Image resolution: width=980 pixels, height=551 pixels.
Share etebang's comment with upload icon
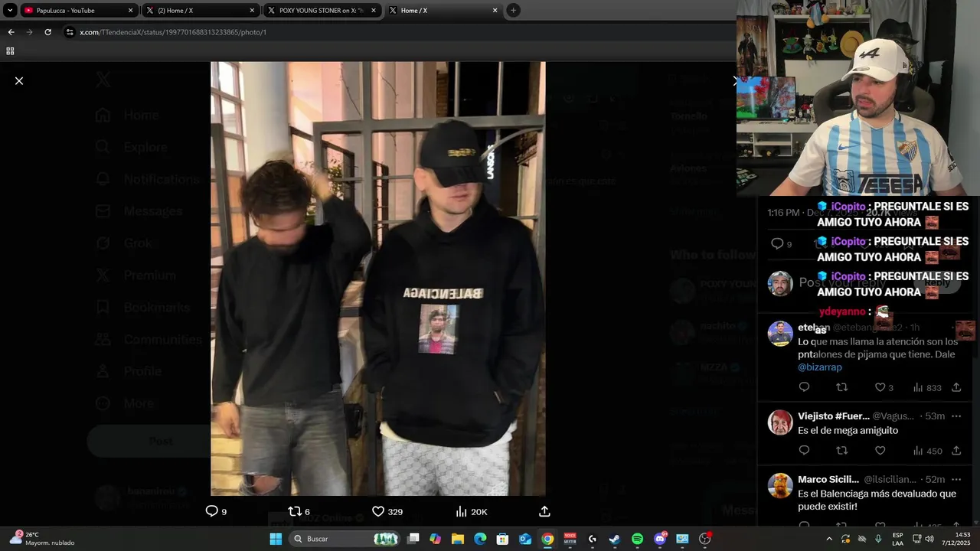point(956,387)
